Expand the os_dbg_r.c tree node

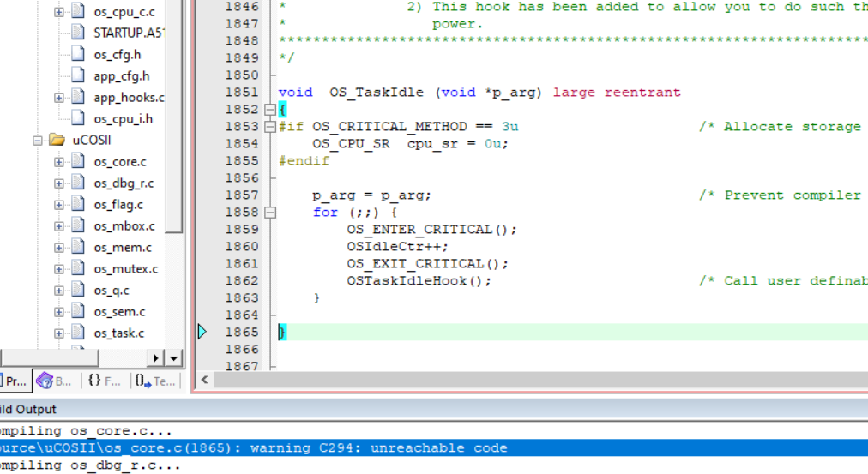click(58, 183)
